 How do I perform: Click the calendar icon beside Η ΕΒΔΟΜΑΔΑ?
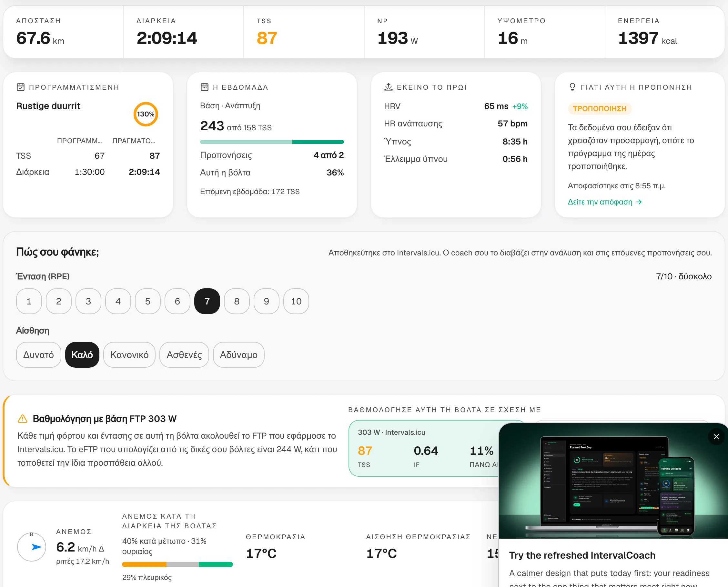(204, 87)
